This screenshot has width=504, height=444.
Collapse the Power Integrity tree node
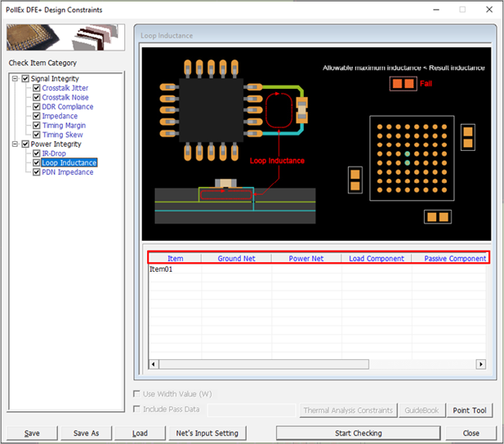tap(15, 144)
